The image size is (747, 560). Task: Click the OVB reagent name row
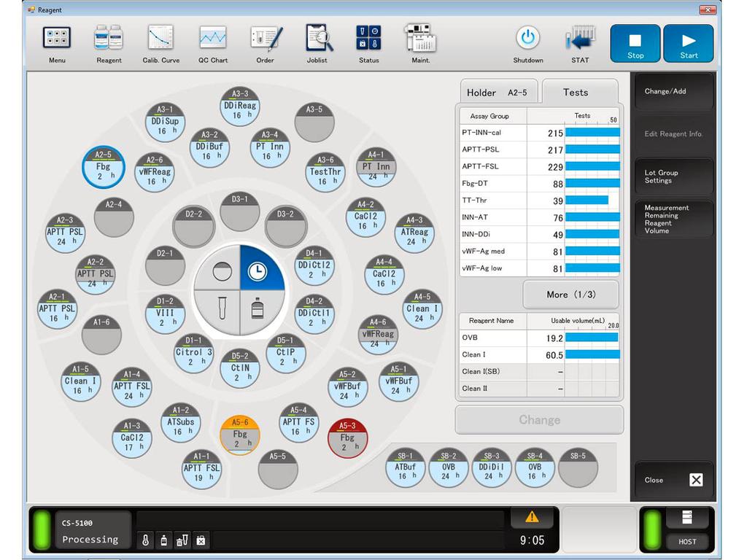[x=540, y=338]
